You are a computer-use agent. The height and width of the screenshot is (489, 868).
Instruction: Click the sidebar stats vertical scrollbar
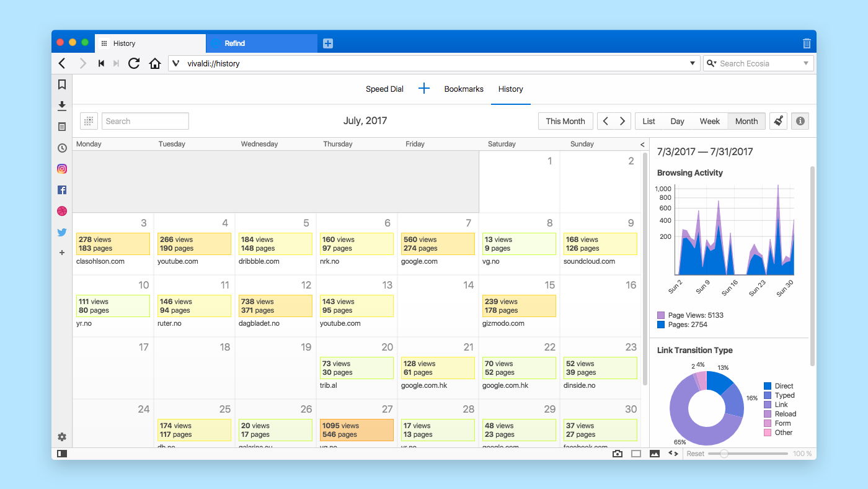pos(812,266)
